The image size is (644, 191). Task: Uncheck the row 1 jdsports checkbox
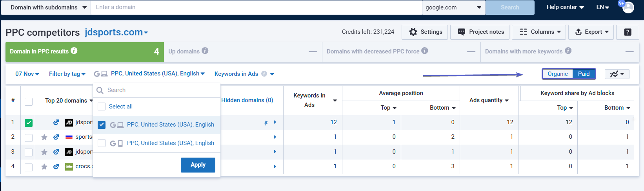pyautogui.click(x=29, y=123)
